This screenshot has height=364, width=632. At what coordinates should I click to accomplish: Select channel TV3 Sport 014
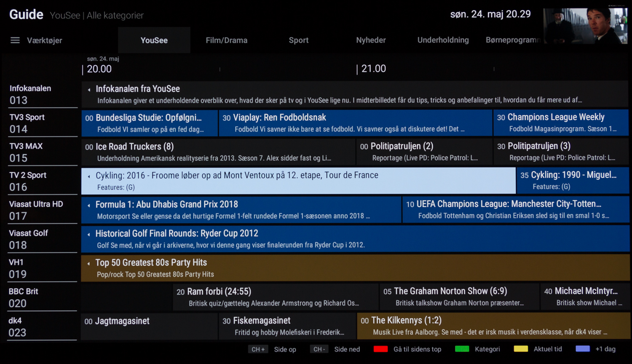pyautogui.click(x=42, y=123)
